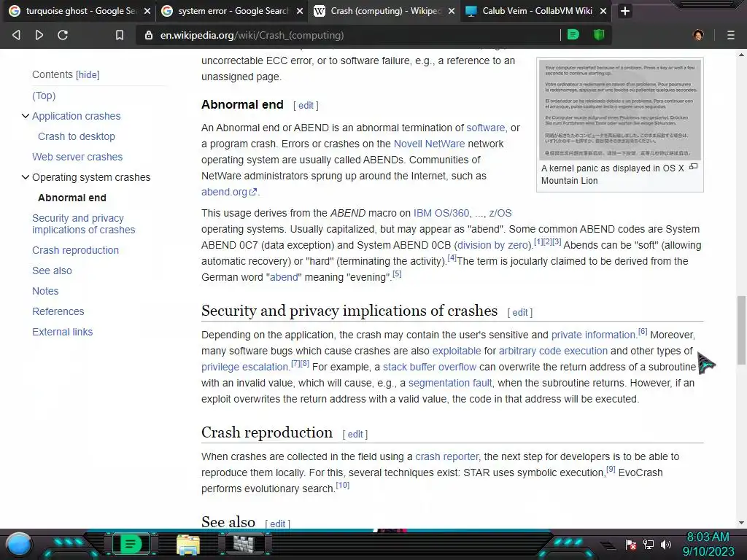Open the division by zero link
Screen dimensions: 747x560
tap(492, 245)
